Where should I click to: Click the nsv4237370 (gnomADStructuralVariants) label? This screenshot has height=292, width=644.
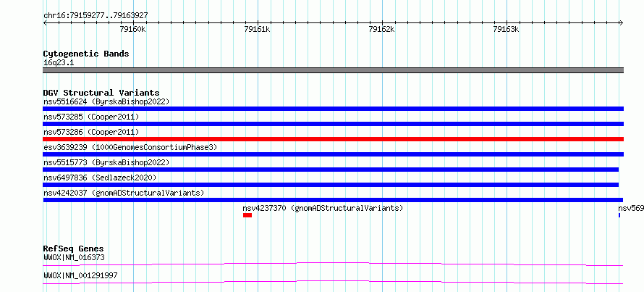click(x=323, y=208)
